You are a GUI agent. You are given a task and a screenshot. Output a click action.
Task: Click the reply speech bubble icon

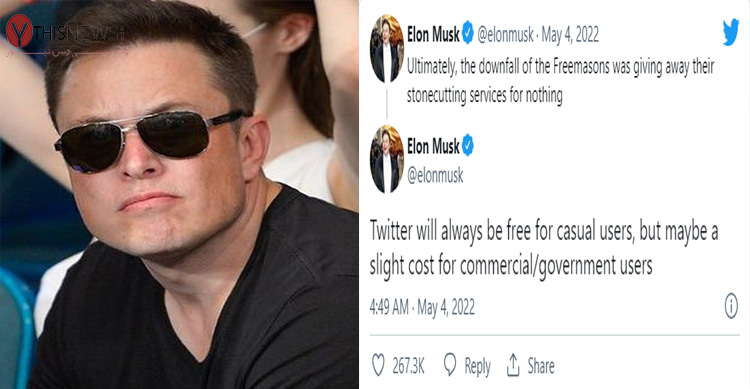coord(450,365)
